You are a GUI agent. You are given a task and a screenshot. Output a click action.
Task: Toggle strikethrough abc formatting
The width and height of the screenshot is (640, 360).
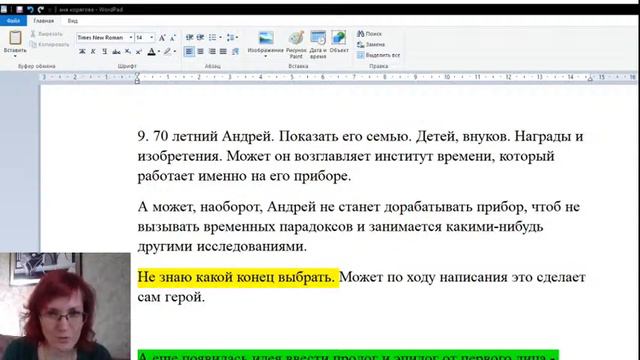pyautogui.click(x=116, y=51)
